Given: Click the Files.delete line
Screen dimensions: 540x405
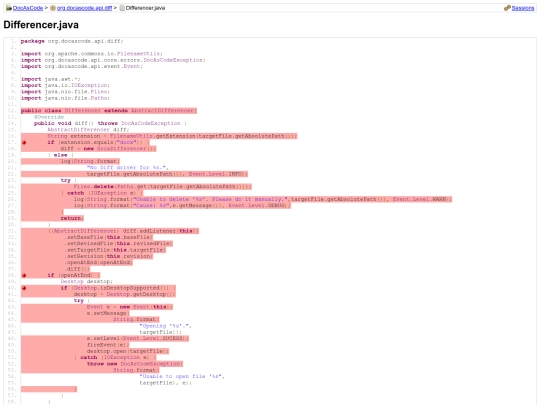Looking at the screenshot, I should (x=162, y=187).
